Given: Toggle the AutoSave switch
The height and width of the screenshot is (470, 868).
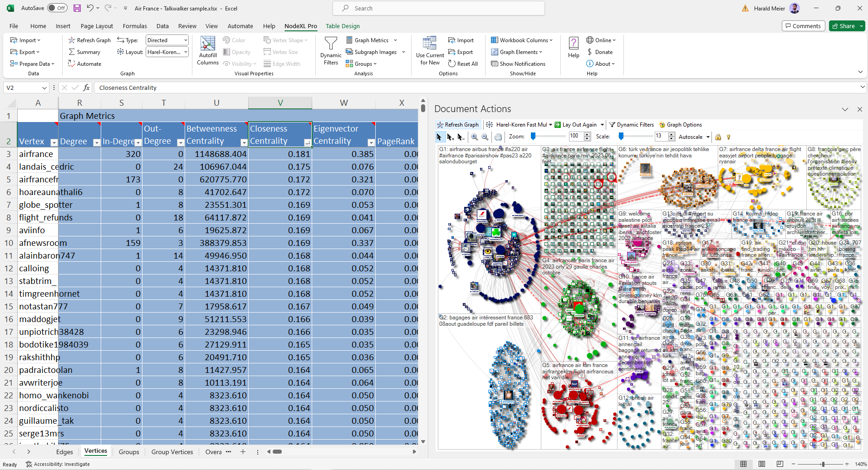Looking at the screenshot, I should point(57,8).
